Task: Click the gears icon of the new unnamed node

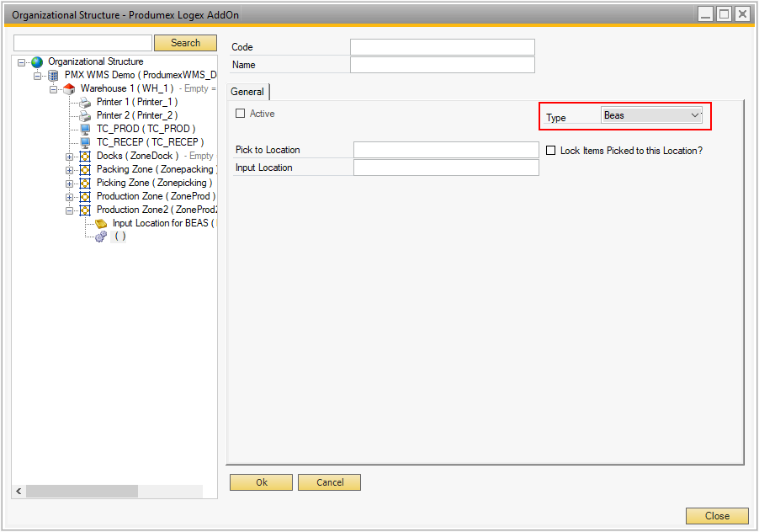Action: coord(101,237)
